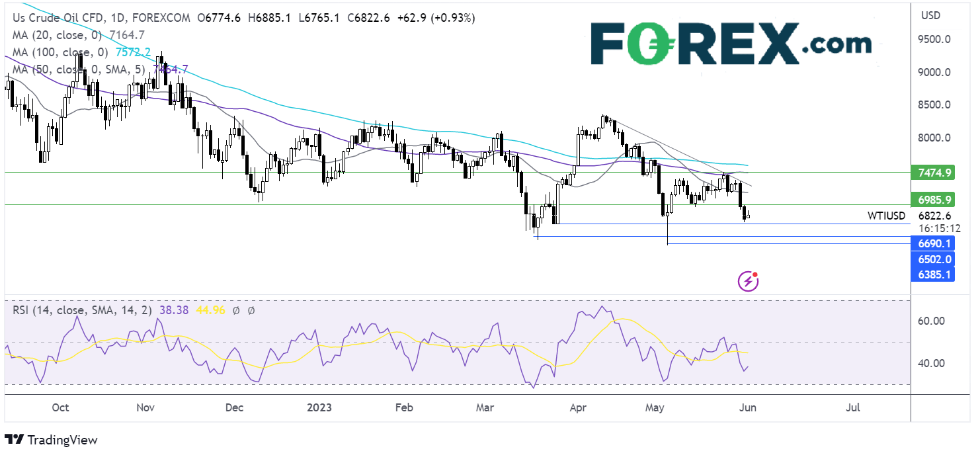Click the RSI 60.00 axis label
Viewport: 980px width, 457px height.
(x=931, y=321)
